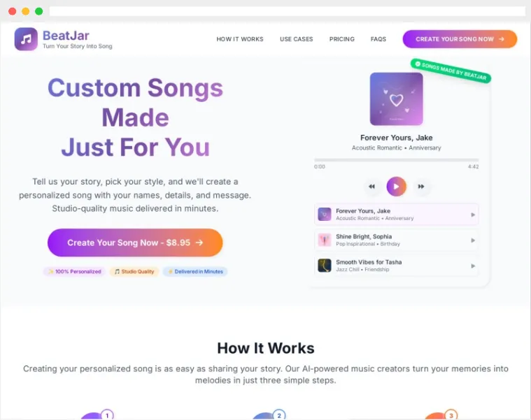
Task: Click the Create Your Song Now header button
Action: coord(460,39)
